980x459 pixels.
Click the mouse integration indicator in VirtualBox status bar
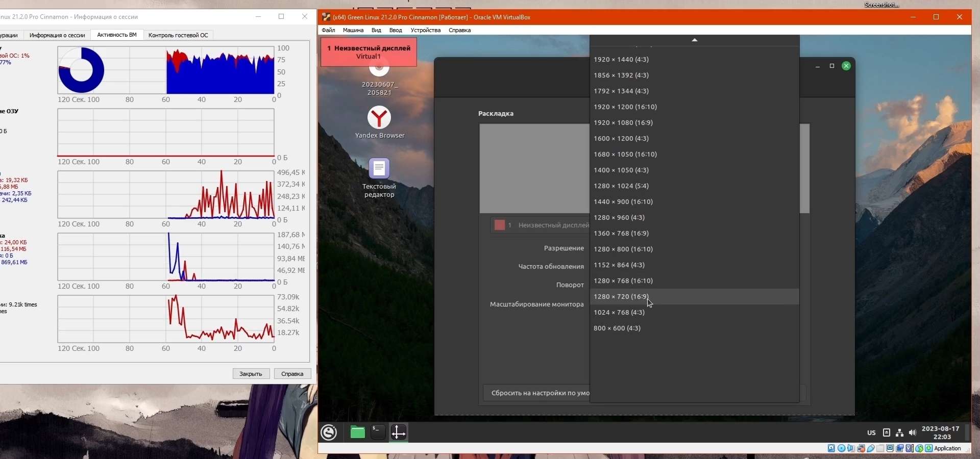click(x=919, y=448)
